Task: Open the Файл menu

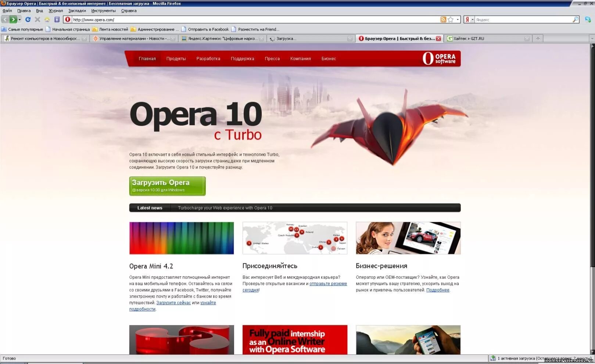Action: 7,11
